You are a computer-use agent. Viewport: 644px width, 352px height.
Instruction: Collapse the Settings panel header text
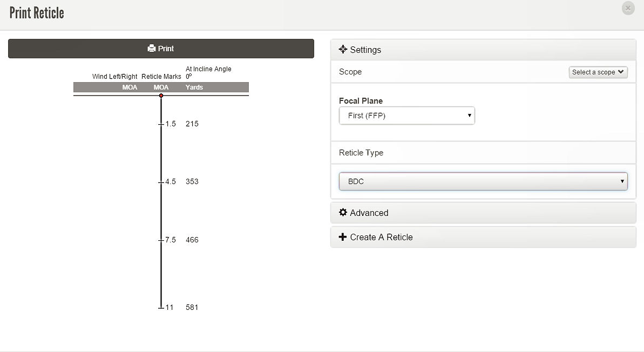coord(365,50)
